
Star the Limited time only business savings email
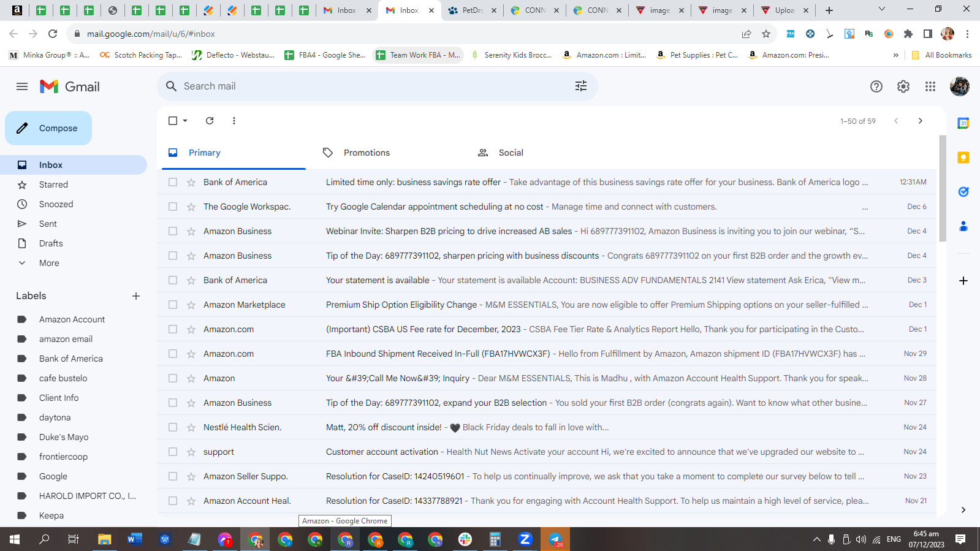pos(191,182)
